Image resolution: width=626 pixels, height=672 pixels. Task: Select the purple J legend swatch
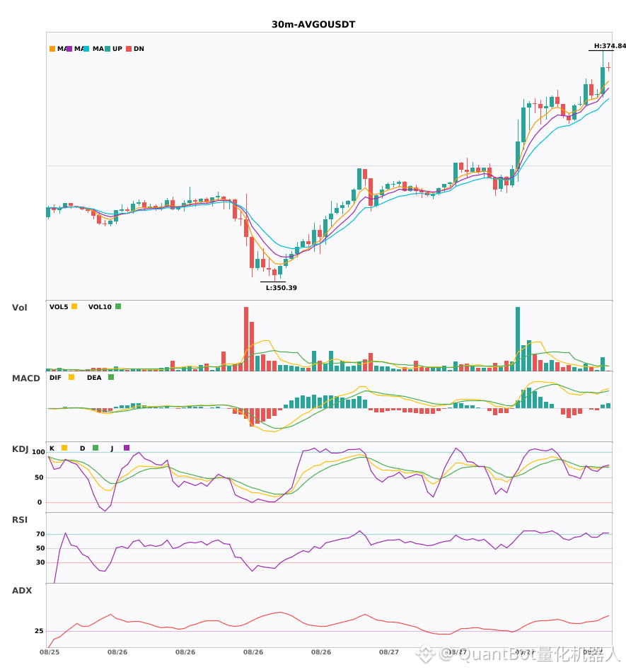point(127,448)
